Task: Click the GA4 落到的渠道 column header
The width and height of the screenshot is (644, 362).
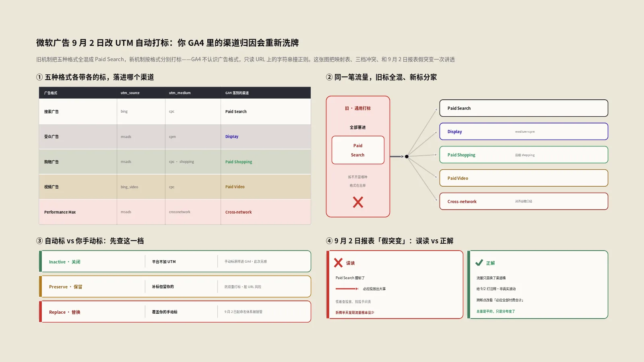Action: coord(237,93)
